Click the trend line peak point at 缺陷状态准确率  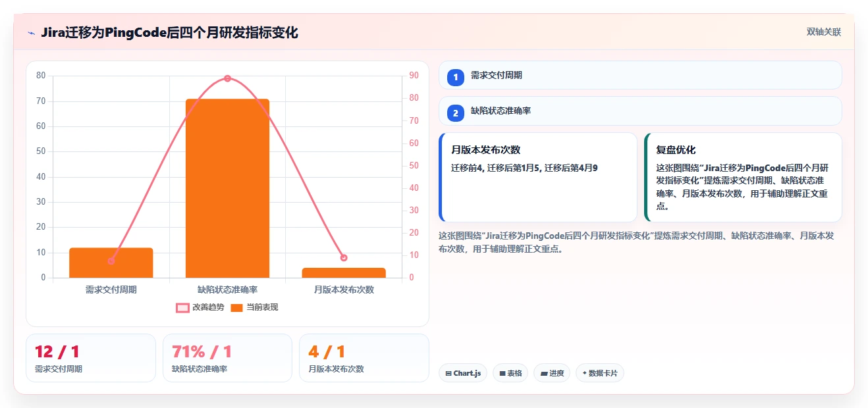click(x=227, y=78)
